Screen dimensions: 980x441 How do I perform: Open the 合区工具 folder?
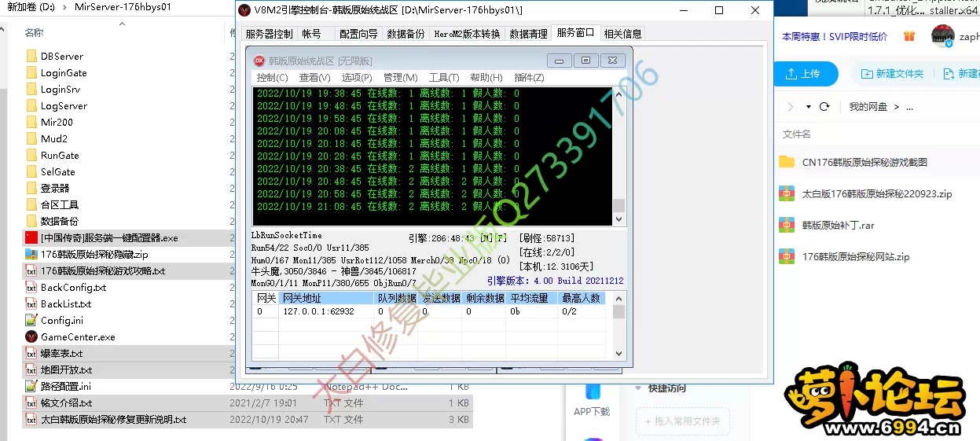[x=60, y=205]
